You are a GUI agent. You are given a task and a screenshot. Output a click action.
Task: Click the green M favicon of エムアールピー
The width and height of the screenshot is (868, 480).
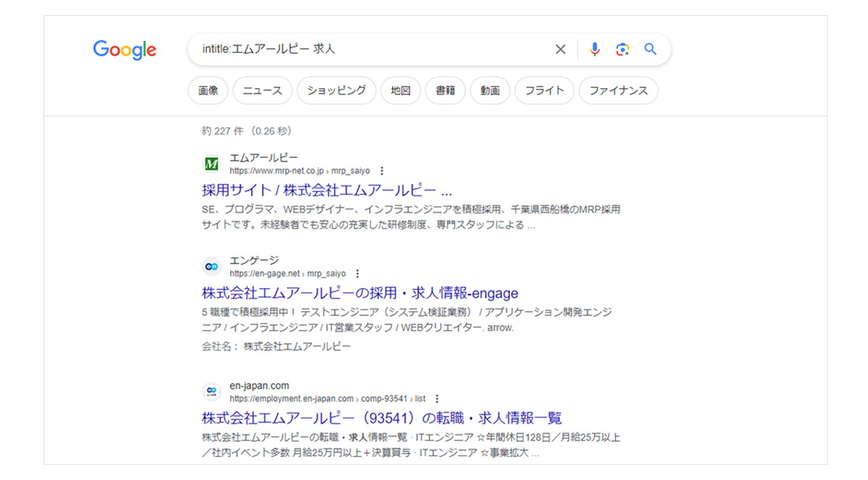[x=211, y=164]
